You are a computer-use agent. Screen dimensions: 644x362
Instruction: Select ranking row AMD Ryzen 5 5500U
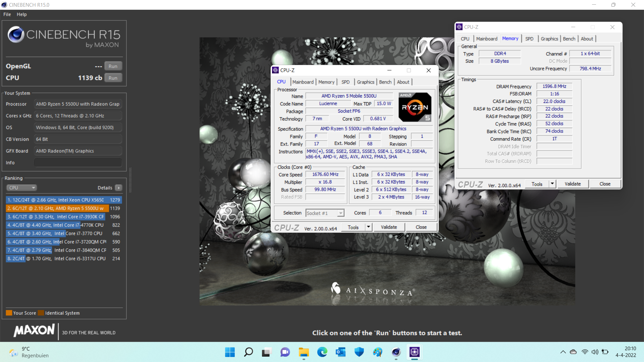point(64,208)
